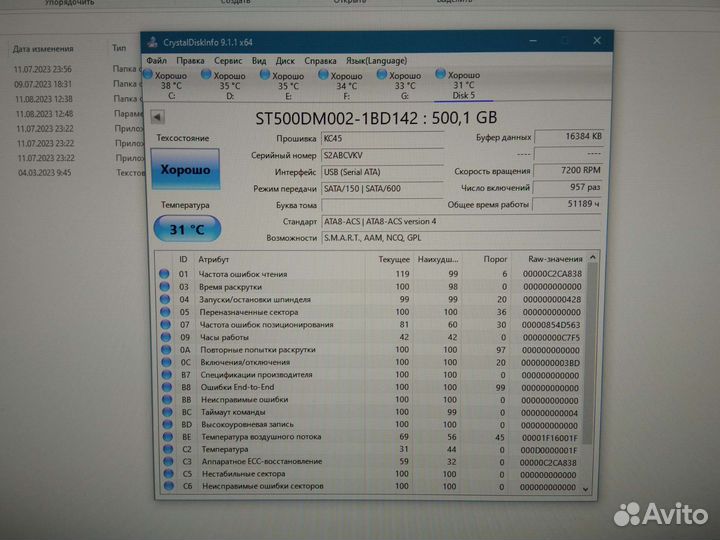The height and width of the screenshot is (540, 720).
Task: Select the Часы работы row text
Action: click(x=224, y=337)
